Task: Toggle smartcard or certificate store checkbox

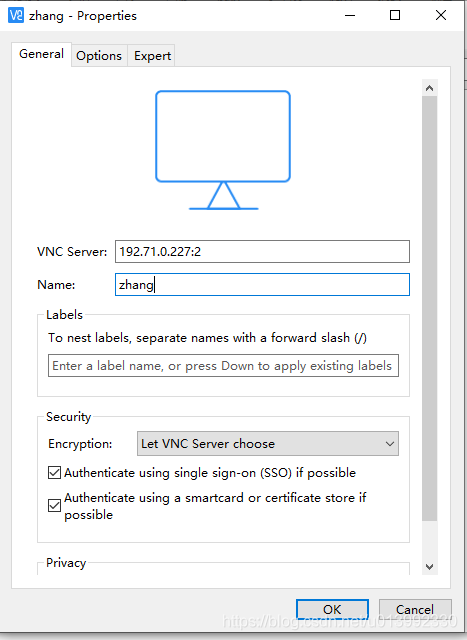Action: click(54, 506)
